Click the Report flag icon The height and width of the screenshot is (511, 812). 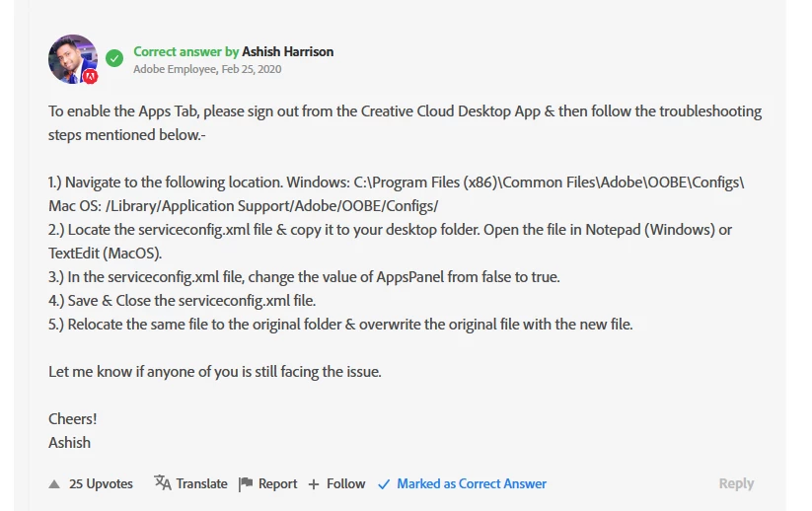[246, 484]
